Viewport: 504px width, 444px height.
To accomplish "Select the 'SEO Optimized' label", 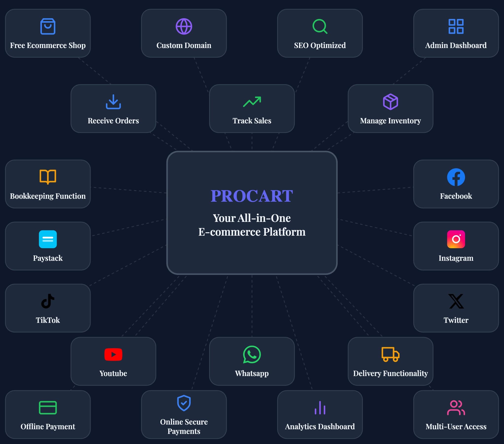I will coord(320,45).
